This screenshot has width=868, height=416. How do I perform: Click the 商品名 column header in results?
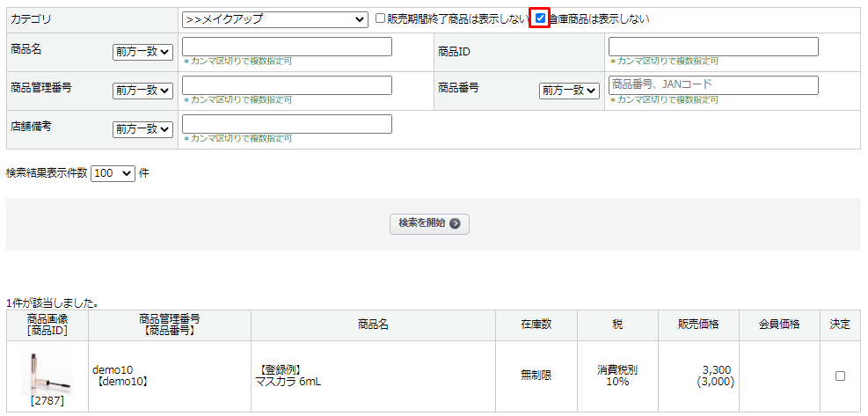pos(373,325)
